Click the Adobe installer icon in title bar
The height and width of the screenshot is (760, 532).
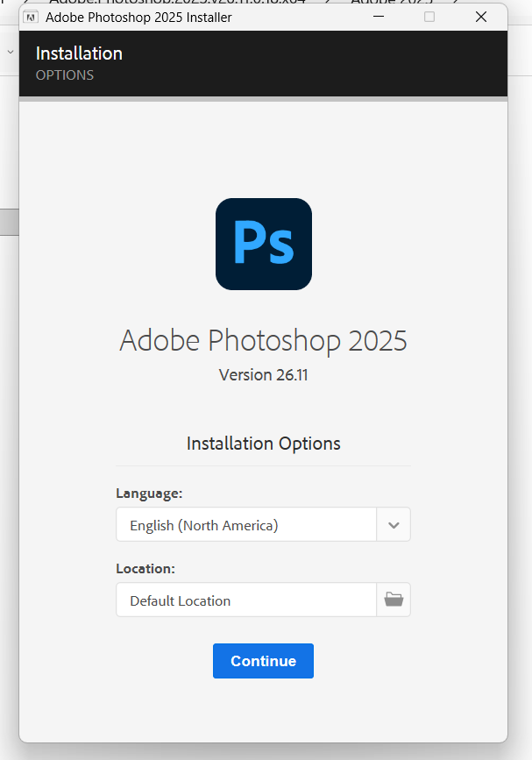(x=31, y=17)
